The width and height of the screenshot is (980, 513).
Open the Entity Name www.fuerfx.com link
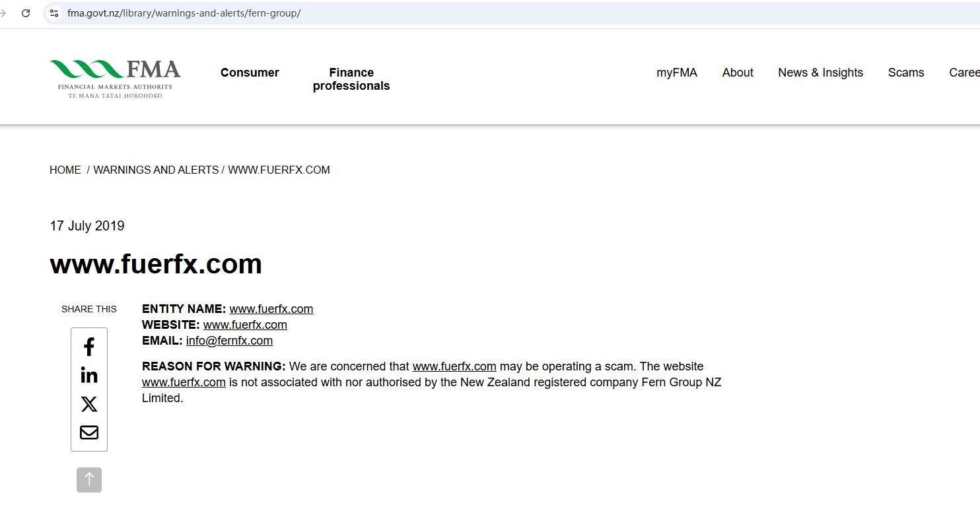pyautogui.click(x=271, y=309)
